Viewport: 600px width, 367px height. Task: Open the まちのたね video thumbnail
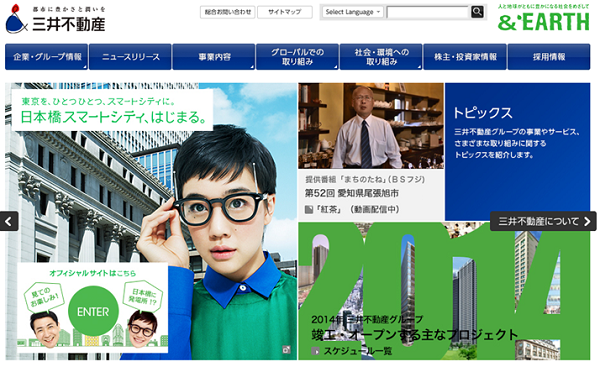coord(371,126)
